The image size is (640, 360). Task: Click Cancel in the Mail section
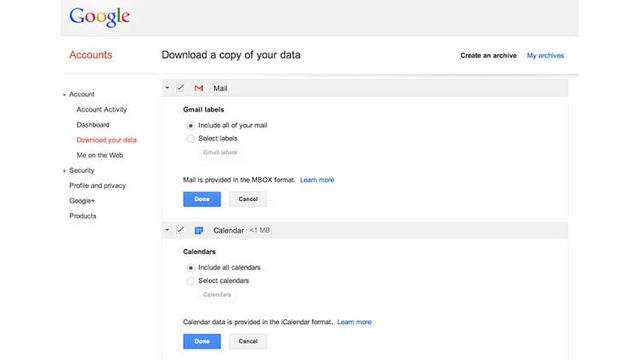pyautogui.click(x=248, y=199)
